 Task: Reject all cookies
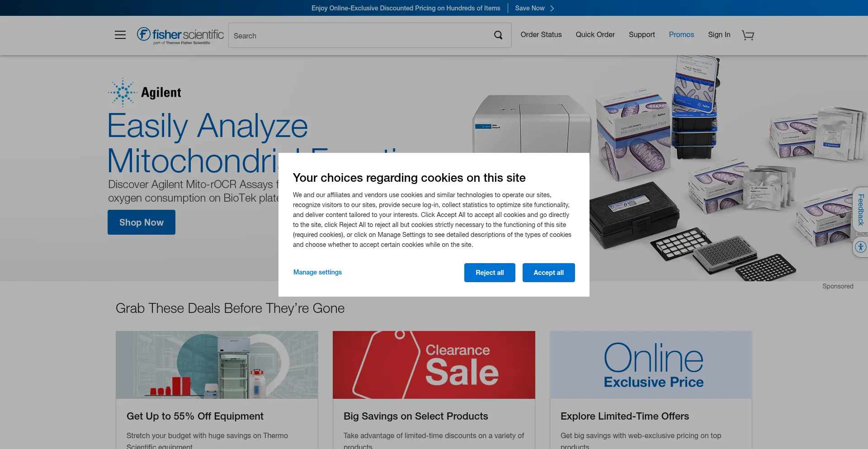point(490,273)
